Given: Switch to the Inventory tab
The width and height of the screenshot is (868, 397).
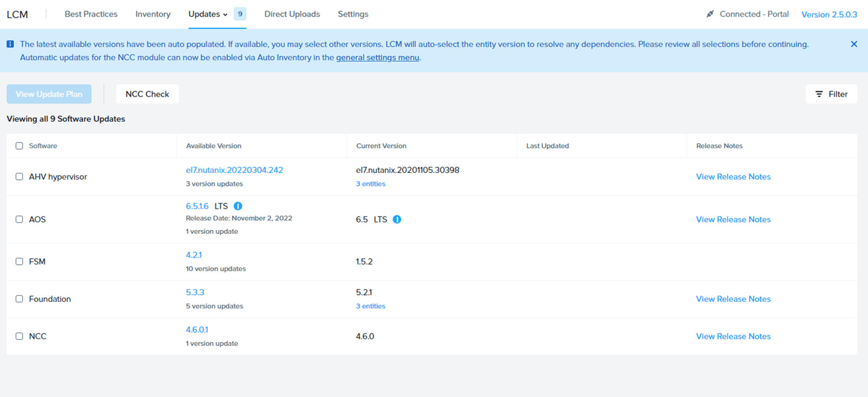Looking at the screenshot, I should 153,14.
